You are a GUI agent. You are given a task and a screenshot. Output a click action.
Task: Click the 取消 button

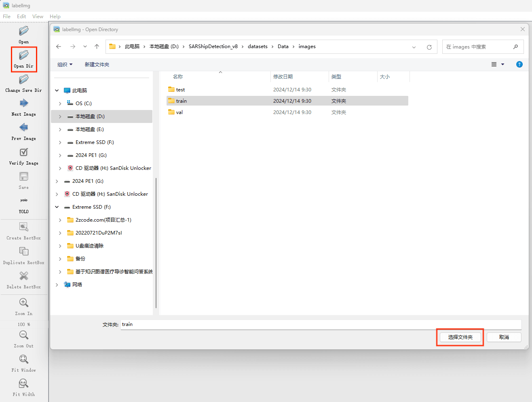point(504,337)
